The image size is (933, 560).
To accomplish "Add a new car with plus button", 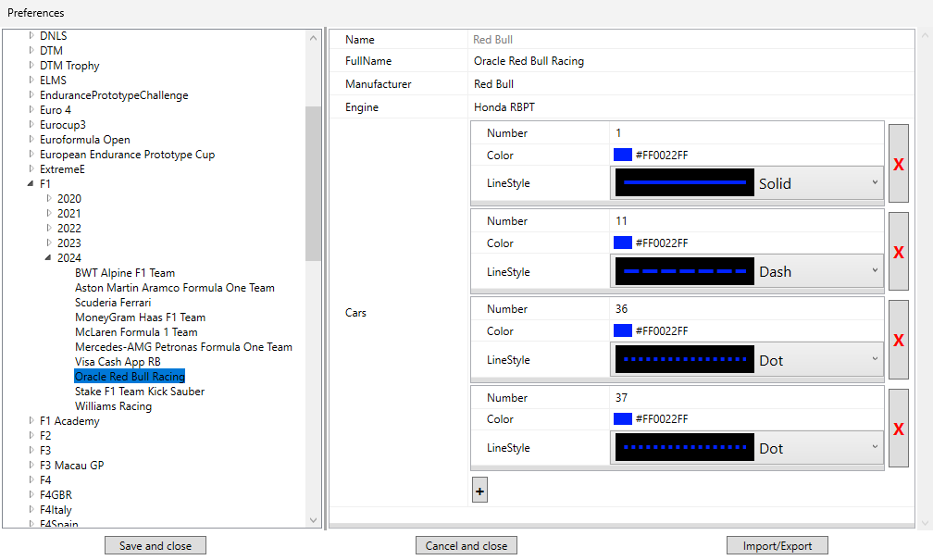I will [x=479, y=491].
